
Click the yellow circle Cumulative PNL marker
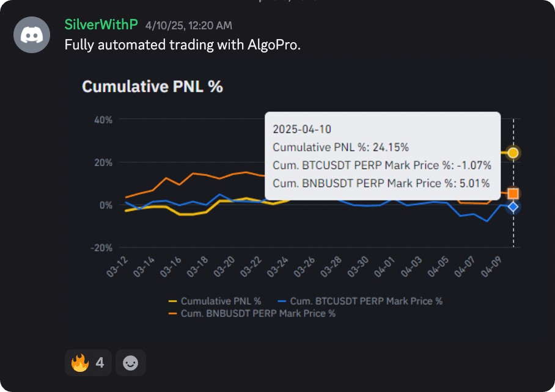[513, 153]
